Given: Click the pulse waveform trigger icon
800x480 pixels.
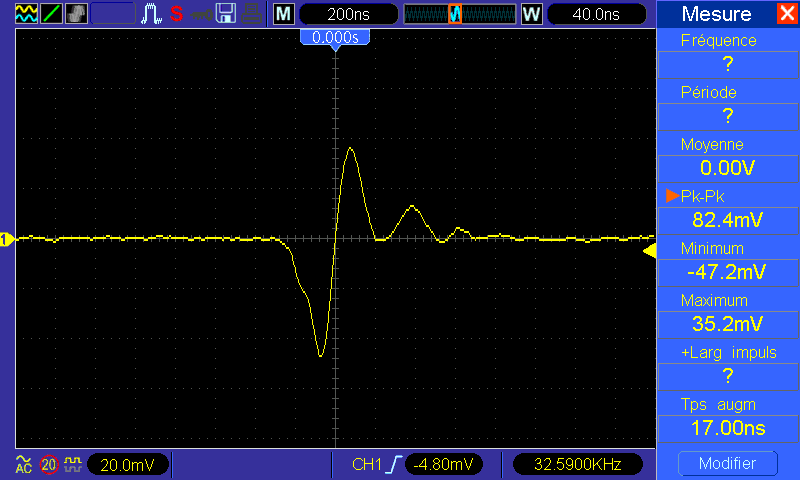Looking at the screenshot, I should pyautogui.click(x=152, y=14).
